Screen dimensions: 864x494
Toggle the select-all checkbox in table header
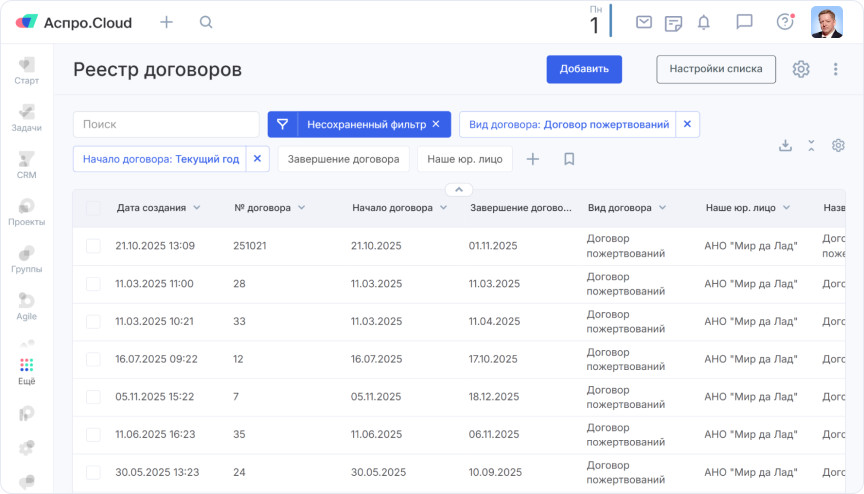93,208
